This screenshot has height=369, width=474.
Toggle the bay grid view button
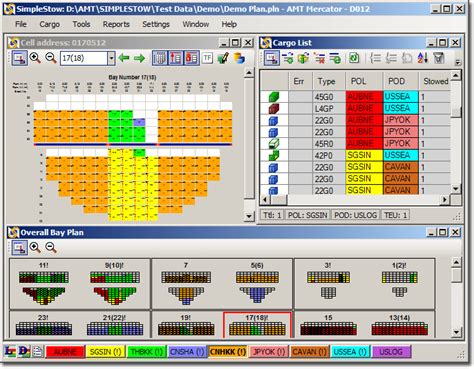click(x=160, y=58)
